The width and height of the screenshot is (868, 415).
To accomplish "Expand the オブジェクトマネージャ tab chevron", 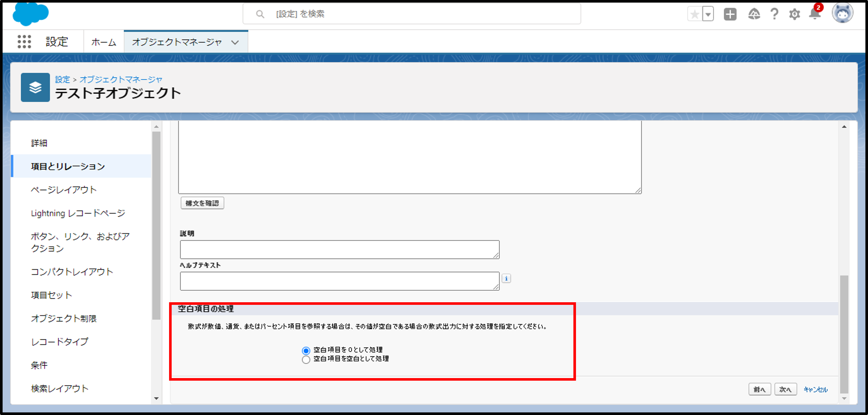I will (x=235, y=42).
